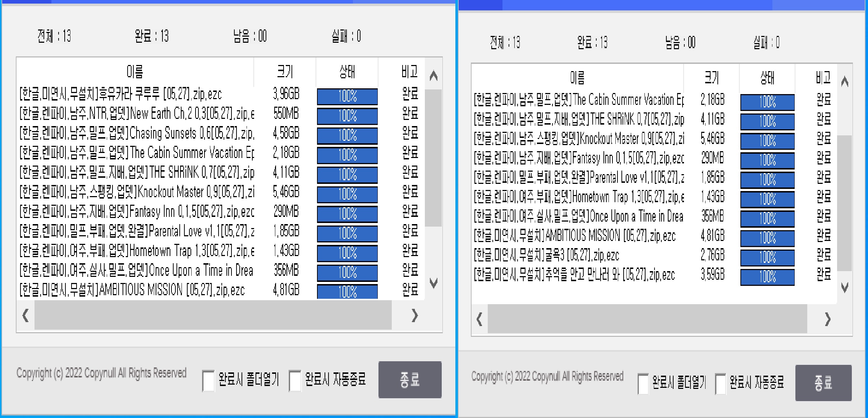The height and width of the screenshot is (418, 868).
Task: Click left window vertical scrollbar thumb
Action: click(x=433, y=158)
